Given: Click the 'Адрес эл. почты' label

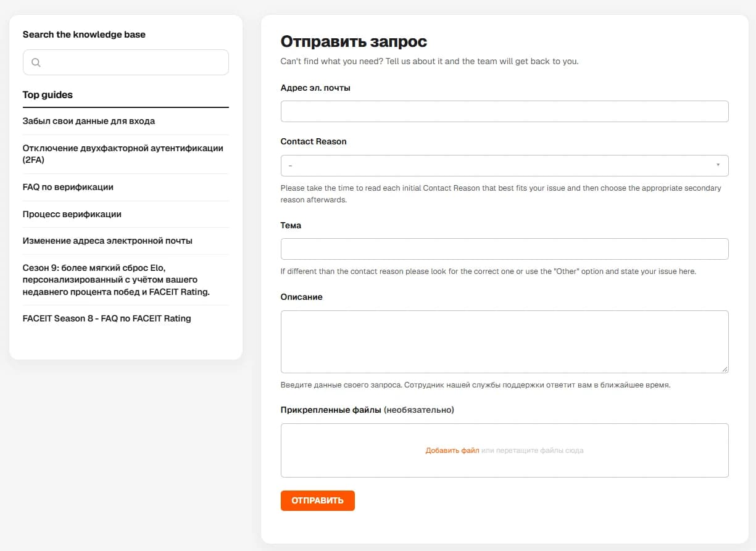Looking at the screenshot, I should [315, 88].
